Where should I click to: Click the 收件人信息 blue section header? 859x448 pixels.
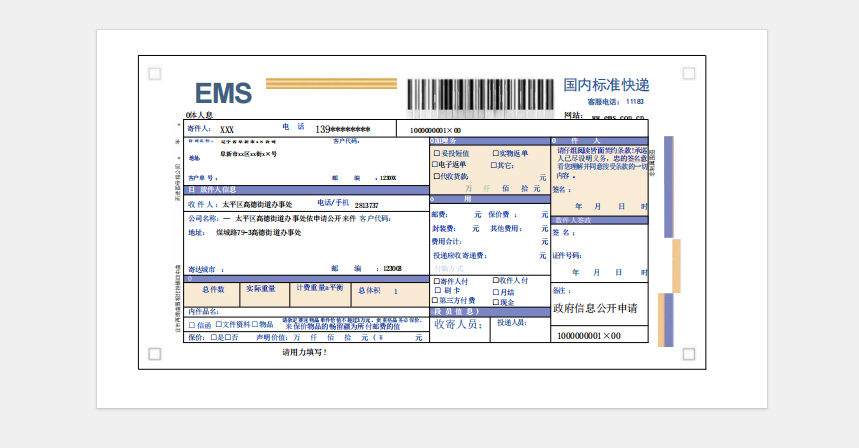click(306, 189)
